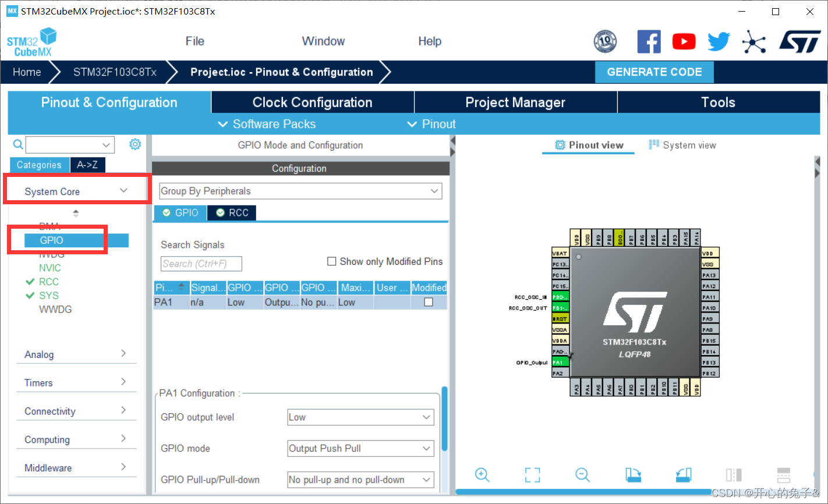This screenshot has width=828, height=504.
Task: Open the GPIO mode Output Push Pull dropdown
Action: pyautogui.click(x=360, y=448)
